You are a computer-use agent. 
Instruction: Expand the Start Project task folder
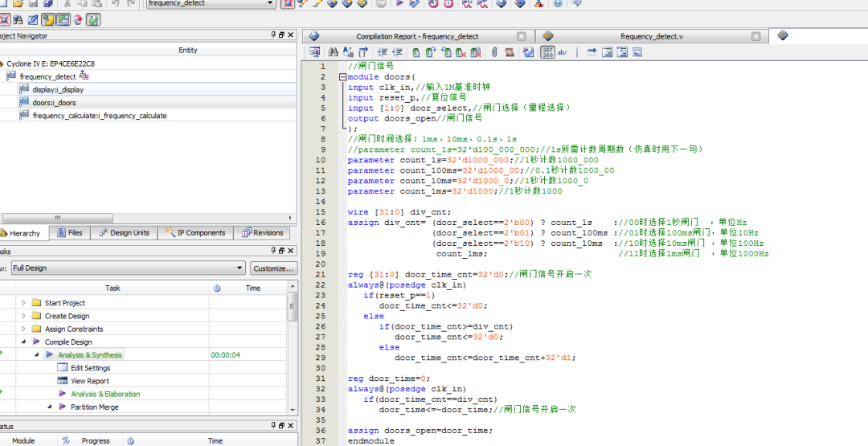23,303
